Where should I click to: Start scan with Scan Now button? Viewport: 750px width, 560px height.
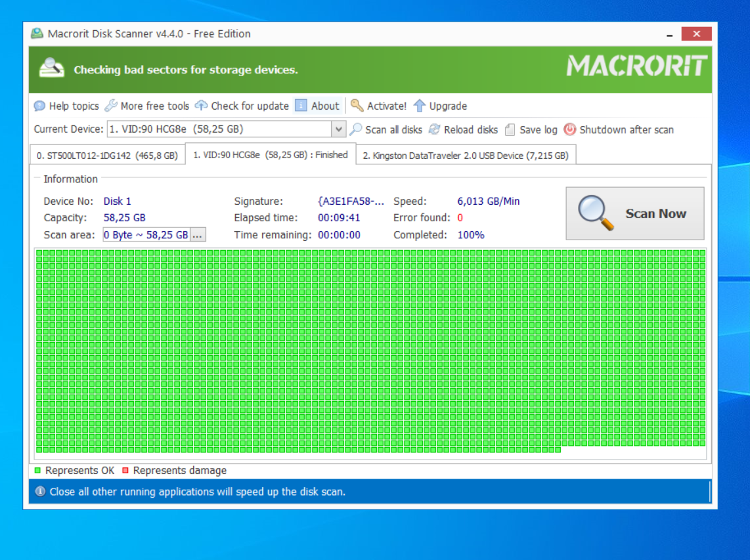tap(634, 213)
